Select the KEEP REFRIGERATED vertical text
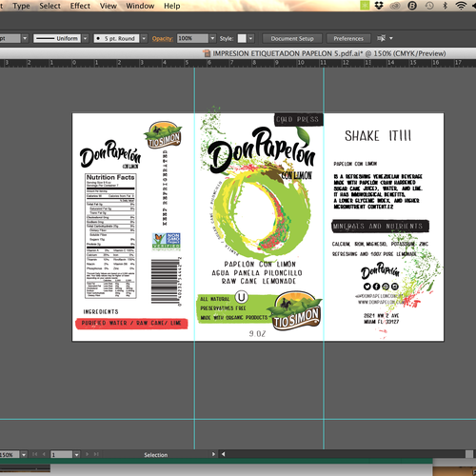This screenshot has height=476, width=476. pos(165,188)
